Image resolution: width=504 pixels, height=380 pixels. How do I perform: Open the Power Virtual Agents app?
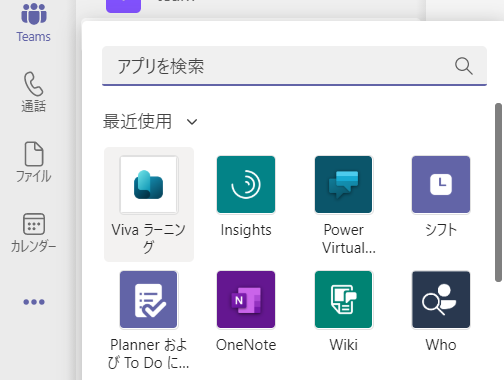(344, 205)
